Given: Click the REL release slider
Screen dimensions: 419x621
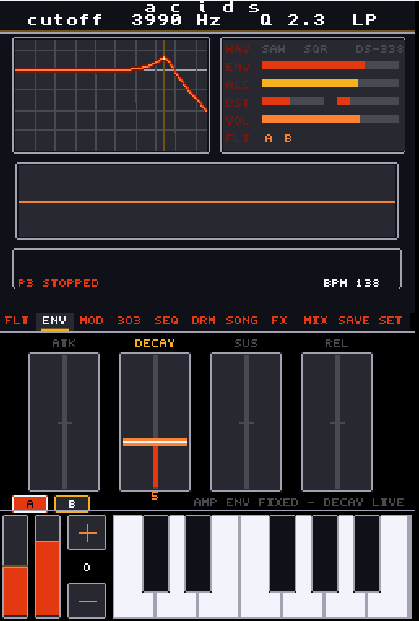Looking at the screenshot, I should point(337,422).
